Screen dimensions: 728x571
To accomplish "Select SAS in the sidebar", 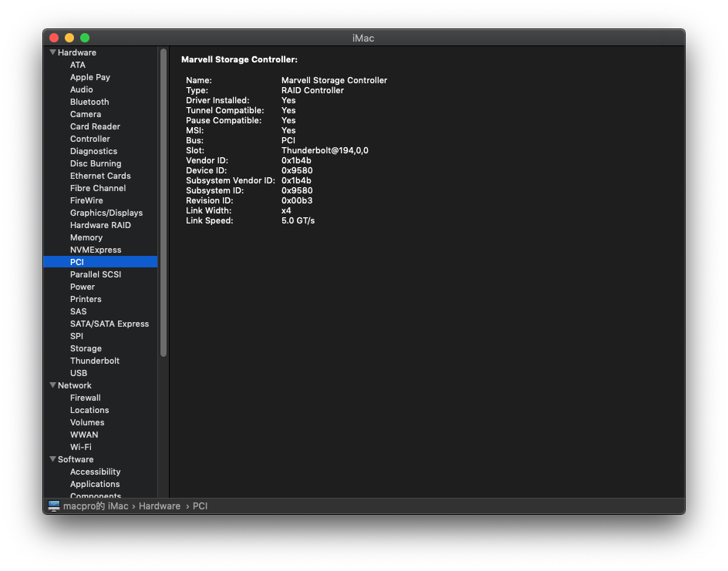I will [x=79, y=311].
